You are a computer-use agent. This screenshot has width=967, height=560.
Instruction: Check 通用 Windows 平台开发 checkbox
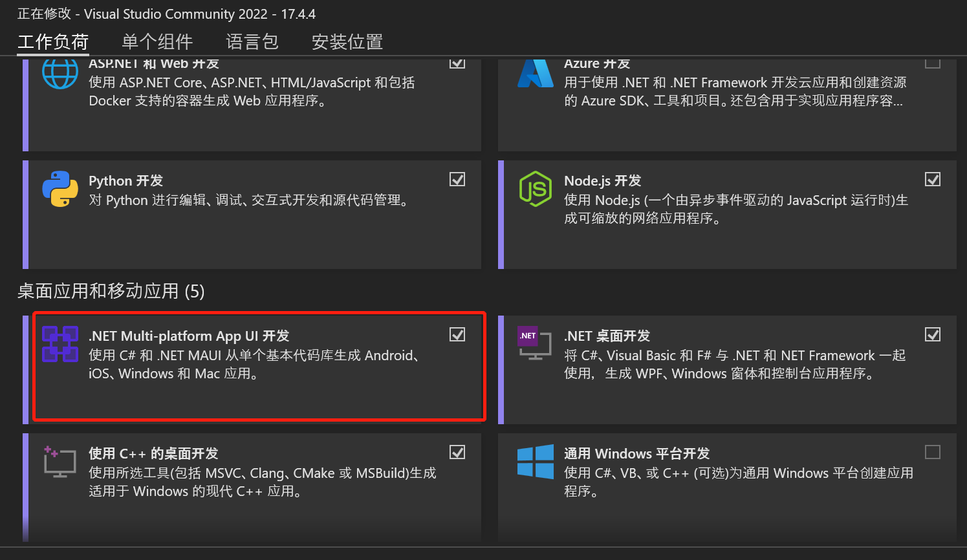coord(933,452)
